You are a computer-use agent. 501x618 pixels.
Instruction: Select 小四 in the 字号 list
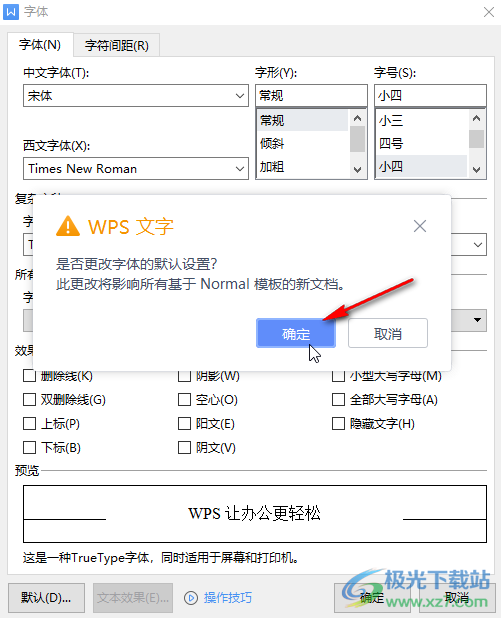421,167
